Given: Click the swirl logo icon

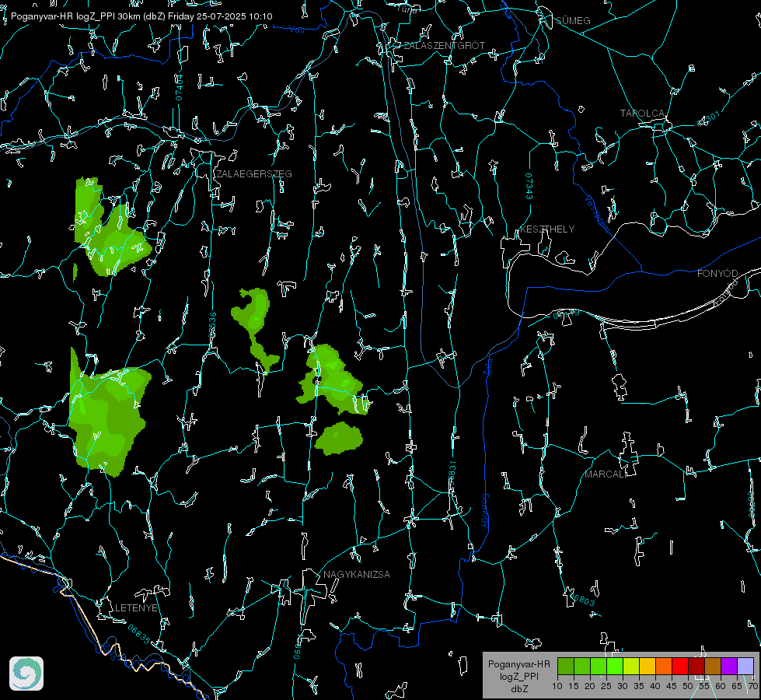Looking at the screenshot, I should click(x=26, y=674).
